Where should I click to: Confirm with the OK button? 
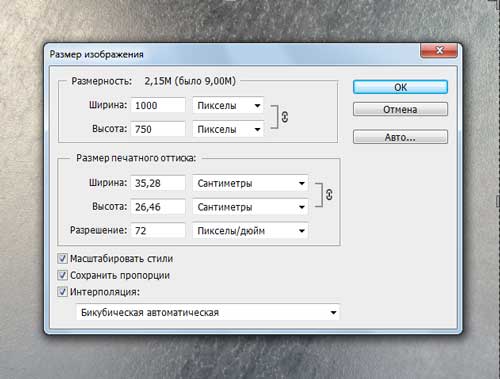(x=400, y=87)
